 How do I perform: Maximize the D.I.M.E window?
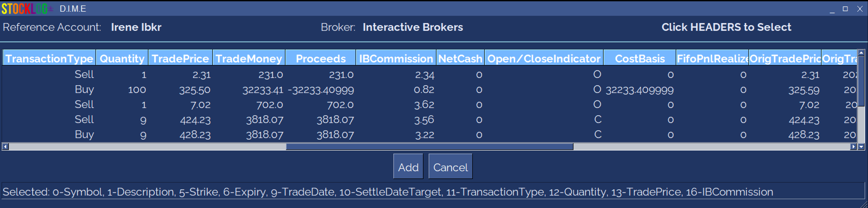(845, 9)
